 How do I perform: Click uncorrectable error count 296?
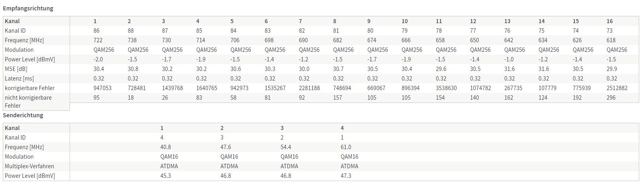coord(611,98)
